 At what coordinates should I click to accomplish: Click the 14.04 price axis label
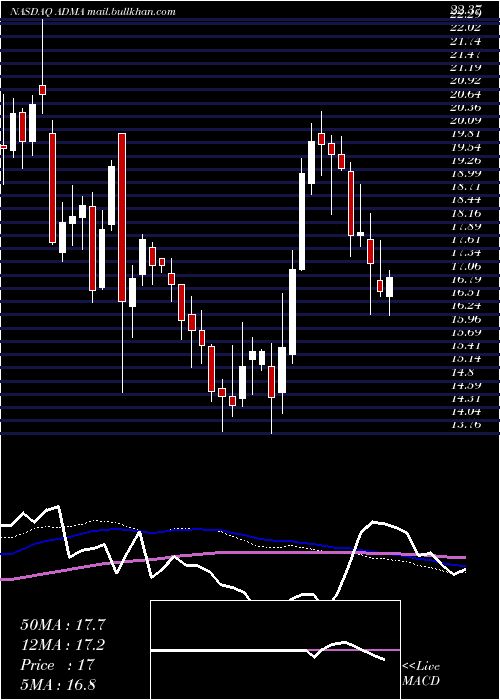[466, 411]
